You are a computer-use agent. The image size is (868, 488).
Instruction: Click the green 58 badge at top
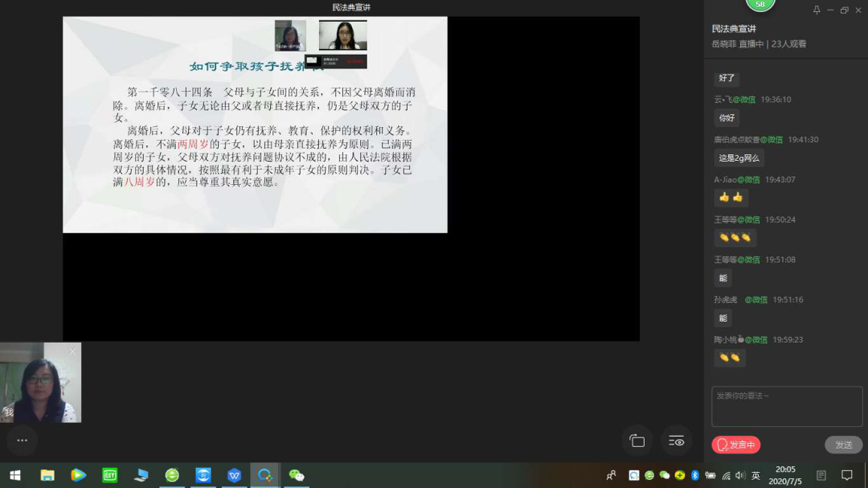point(759,5)
